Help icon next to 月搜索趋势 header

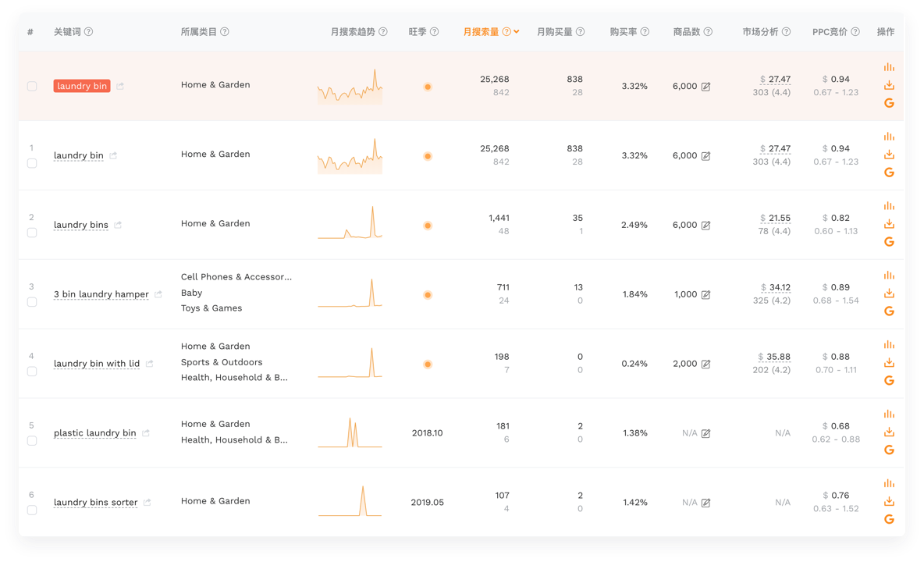[x=383, y=32]
